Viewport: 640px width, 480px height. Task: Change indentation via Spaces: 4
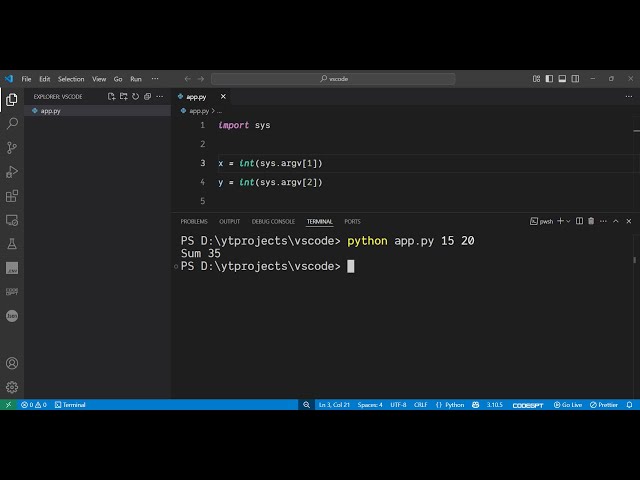[x=370, y=404]
